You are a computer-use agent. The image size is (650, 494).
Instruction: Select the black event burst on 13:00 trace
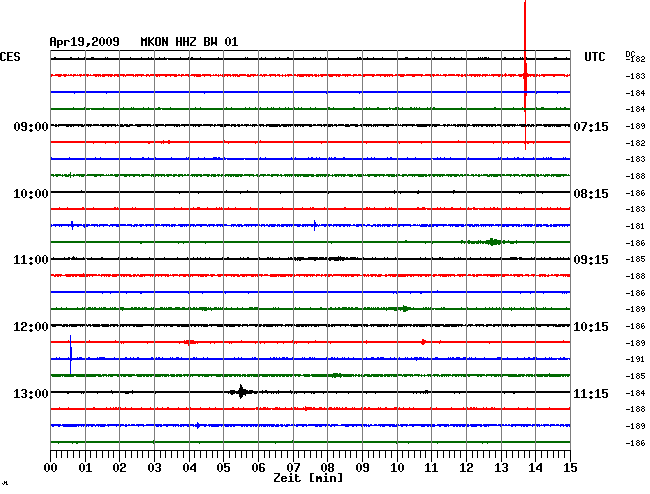[x=242, y=392]
